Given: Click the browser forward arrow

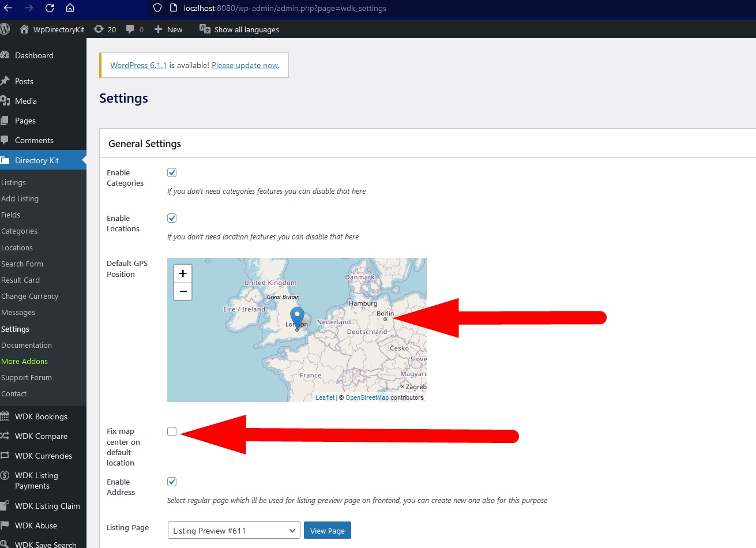Looking at the screenshot, I should [x=29, y=8].
